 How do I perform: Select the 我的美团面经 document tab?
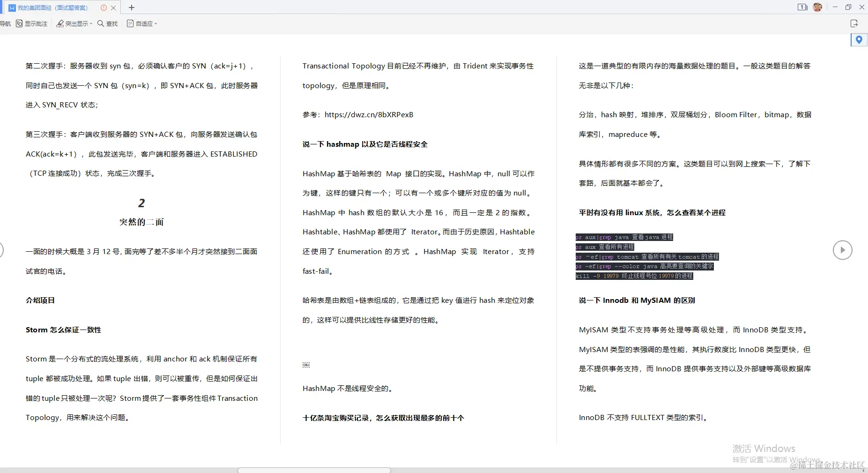(52, 8)
